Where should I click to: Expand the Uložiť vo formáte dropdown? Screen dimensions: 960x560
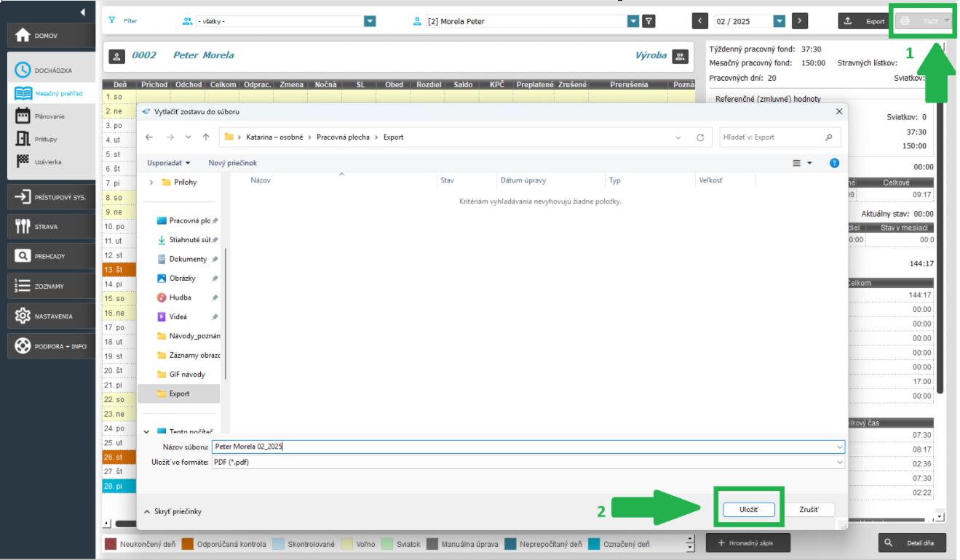click(841, 463)
